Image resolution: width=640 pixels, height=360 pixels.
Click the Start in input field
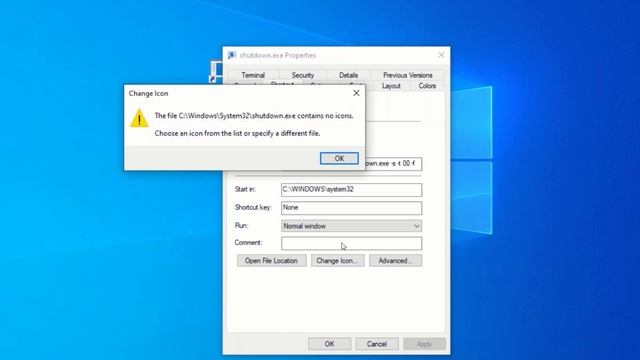(351, 190)
